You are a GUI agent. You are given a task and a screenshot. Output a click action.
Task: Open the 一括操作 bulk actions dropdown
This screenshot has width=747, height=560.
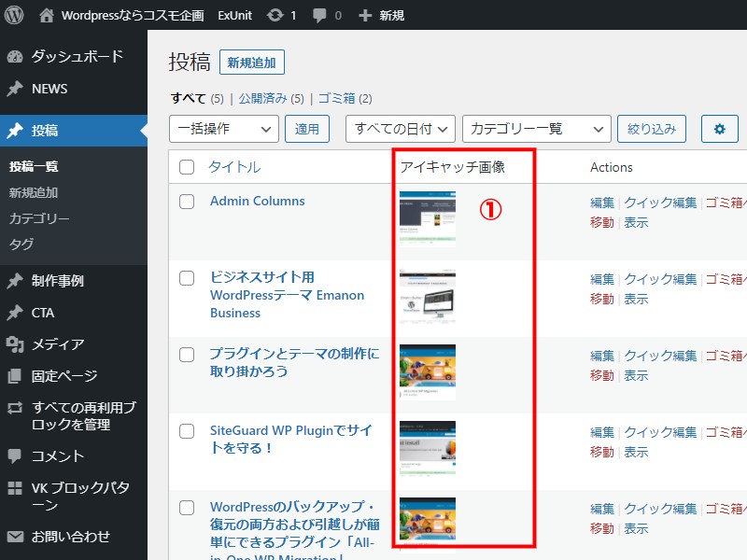(x=224, y=129)
